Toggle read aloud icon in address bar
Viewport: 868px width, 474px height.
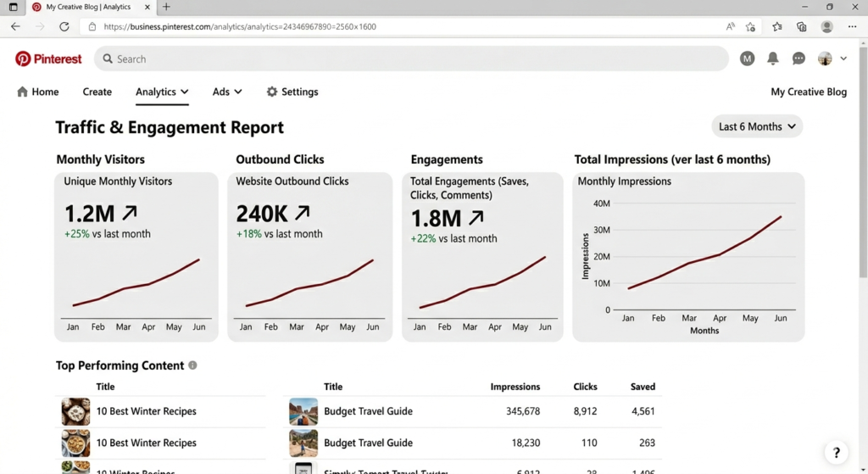[730, 26]
